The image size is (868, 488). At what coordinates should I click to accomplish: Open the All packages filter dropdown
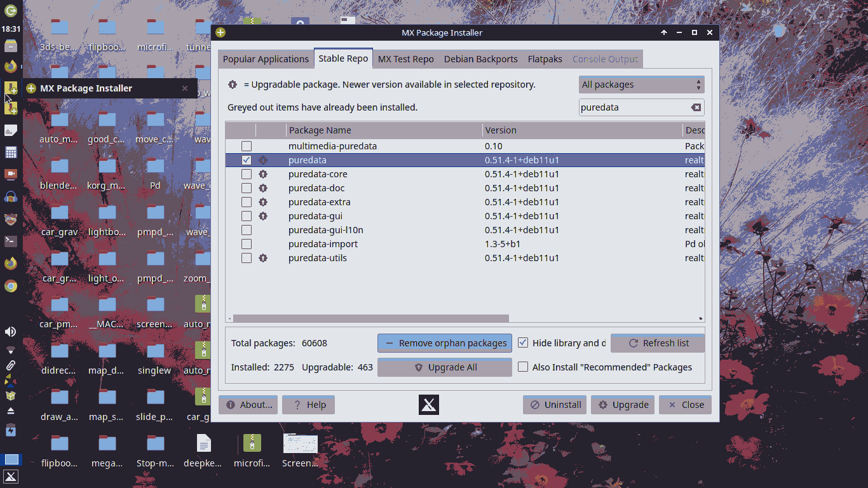pyautogui.click(x=642, y=85)
